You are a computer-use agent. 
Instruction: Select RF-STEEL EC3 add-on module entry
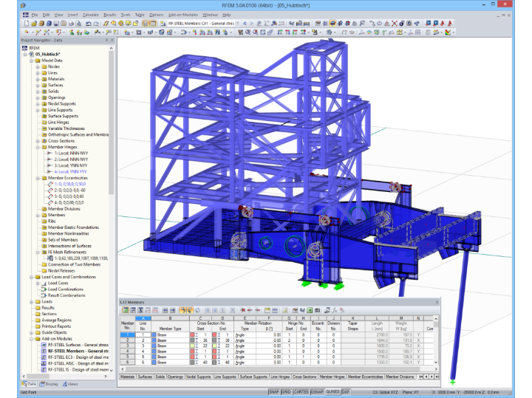click(78, 357)
